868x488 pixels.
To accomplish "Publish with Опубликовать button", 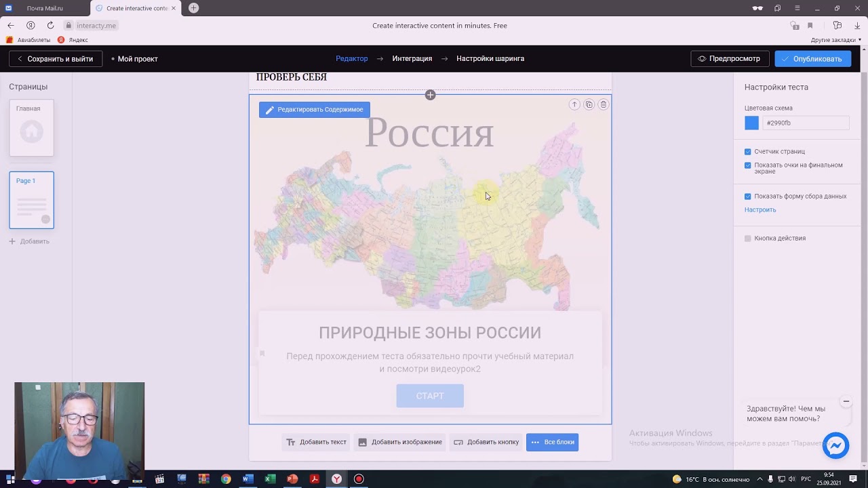I will pos(812,59).
